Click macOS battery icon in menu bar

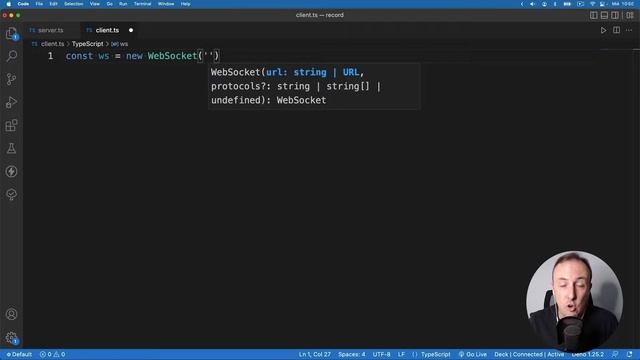(x=567, y=4)
